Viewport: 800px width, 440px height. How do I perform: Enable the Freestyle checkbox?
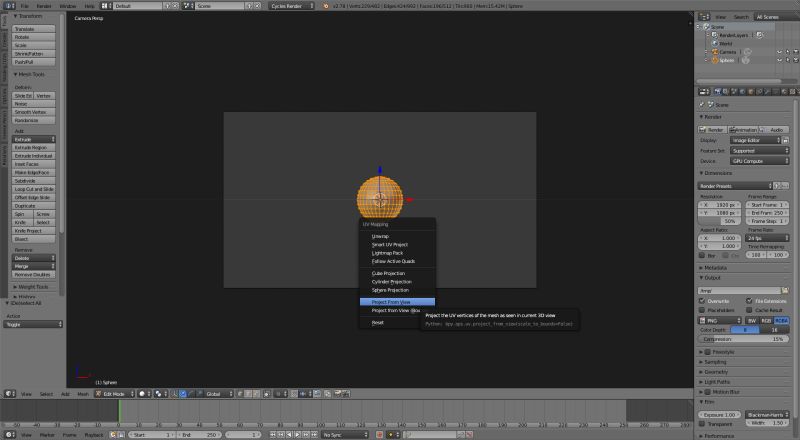point(708,352)
